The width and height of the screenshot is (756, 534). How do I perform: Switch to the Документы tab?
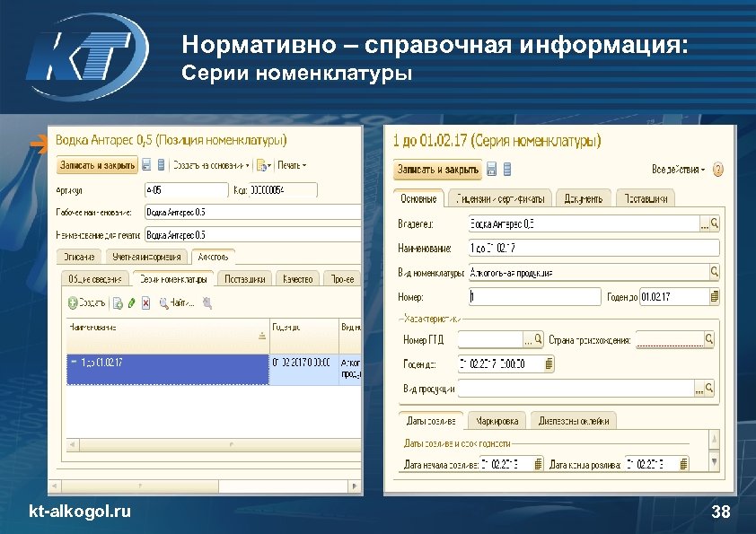[x=584, y=198]
